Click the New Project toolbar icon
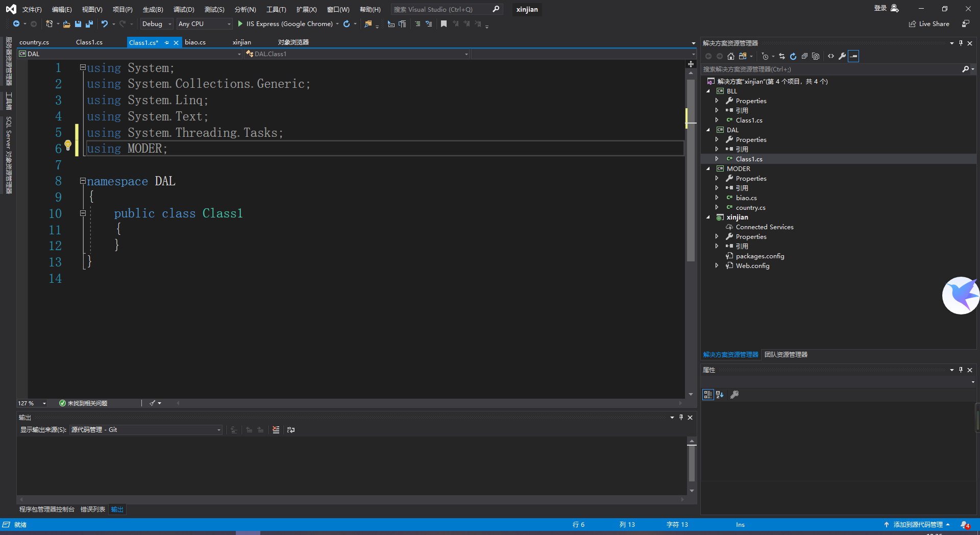Image resolution: width=980 pixels, height=535 pixels. [x=49, y=24]
